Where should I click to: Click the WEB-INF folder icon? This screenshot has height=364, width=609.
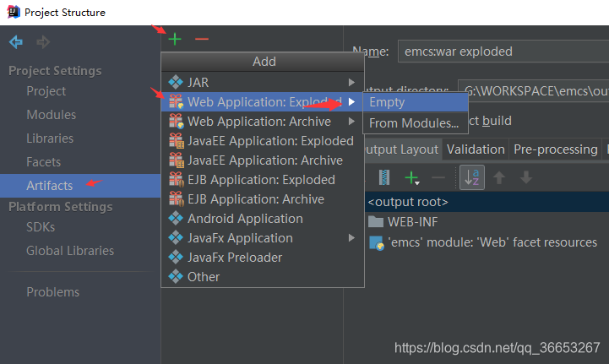[376, 221]
